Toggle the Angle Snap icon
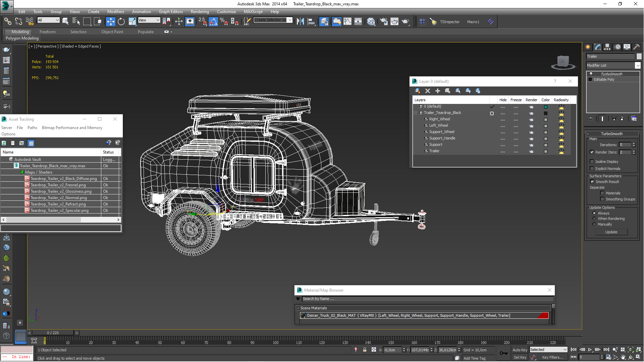The image size is (644, 362). click(213, 22)
